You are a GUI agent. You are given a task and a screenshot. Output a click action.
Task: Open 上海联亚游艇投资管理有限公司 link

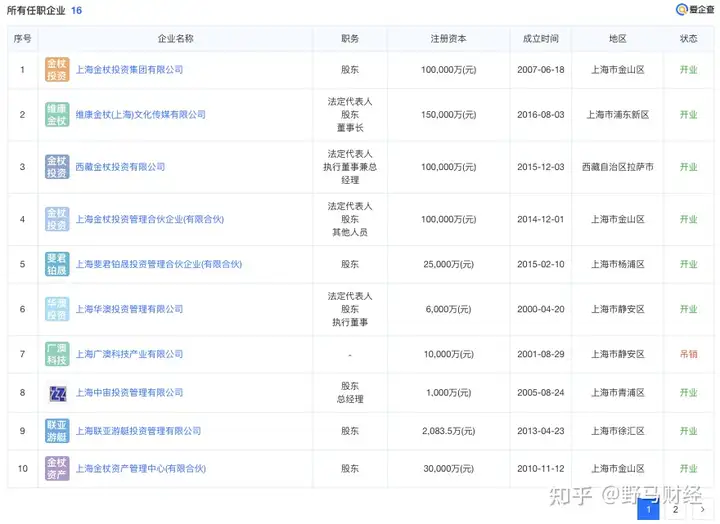pos(138,431)
